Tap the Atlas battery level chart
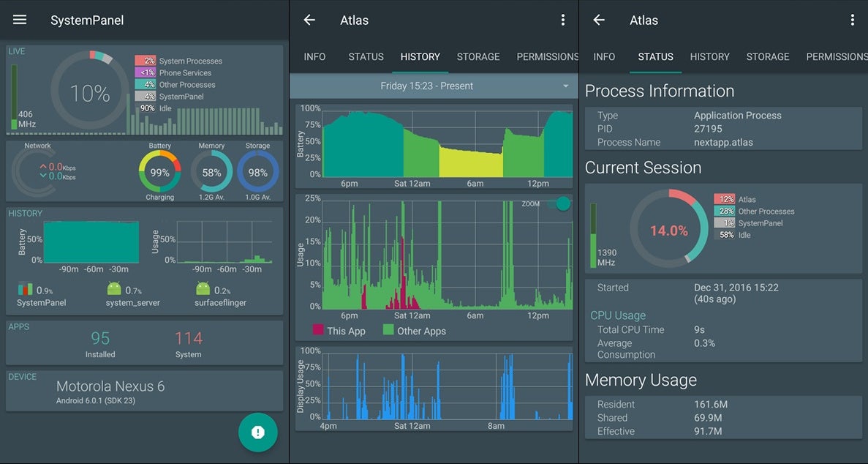Screen dimensions: 868x464 pyautogui.click(x=448, y=143)
